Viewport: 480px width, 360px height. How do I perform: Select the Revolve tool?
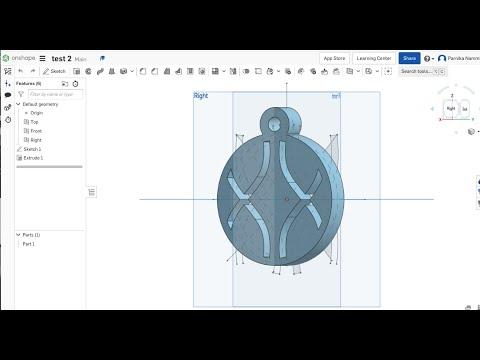coord(88,71)
